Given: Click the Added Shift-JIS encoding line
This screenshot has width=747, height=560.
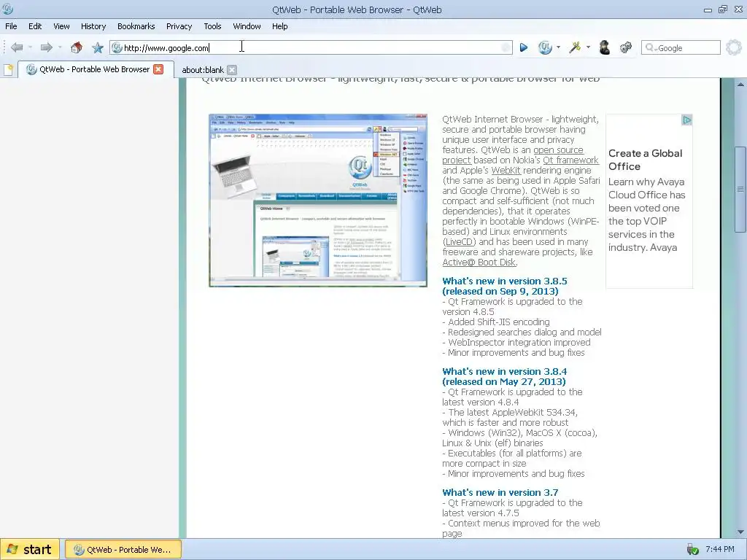Looking at the screenshot, I should 496,322.
